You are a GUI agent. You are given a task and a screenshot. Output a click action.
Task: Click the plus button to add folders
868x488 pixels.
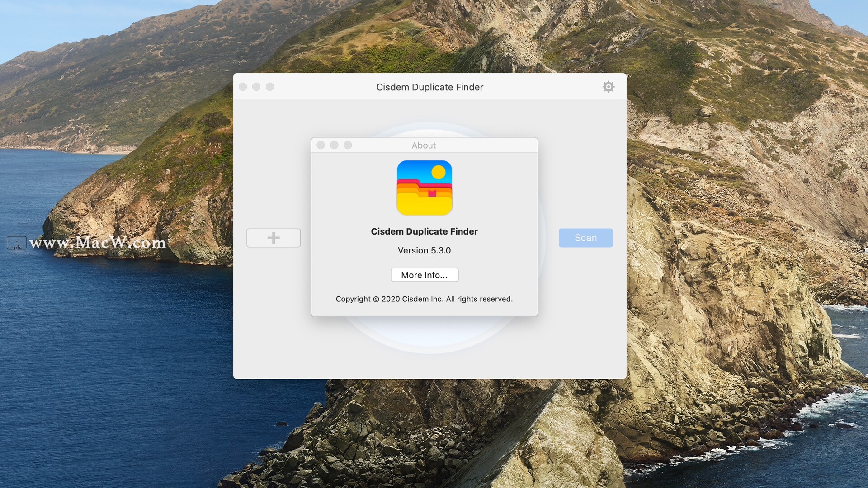pos(274,238)
